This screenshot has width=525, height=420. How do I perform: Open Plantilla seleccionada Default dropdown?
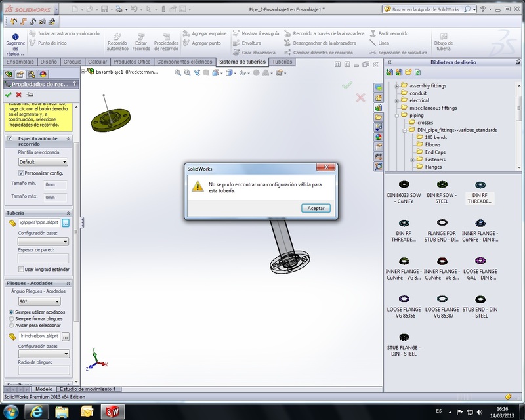click(43, 162)
